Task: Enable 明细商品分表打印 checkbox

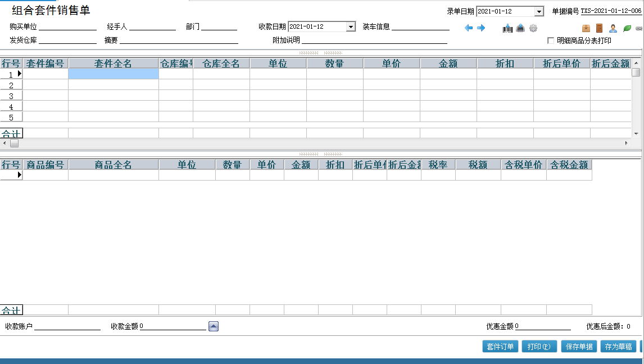Action: tap(551, 41)
